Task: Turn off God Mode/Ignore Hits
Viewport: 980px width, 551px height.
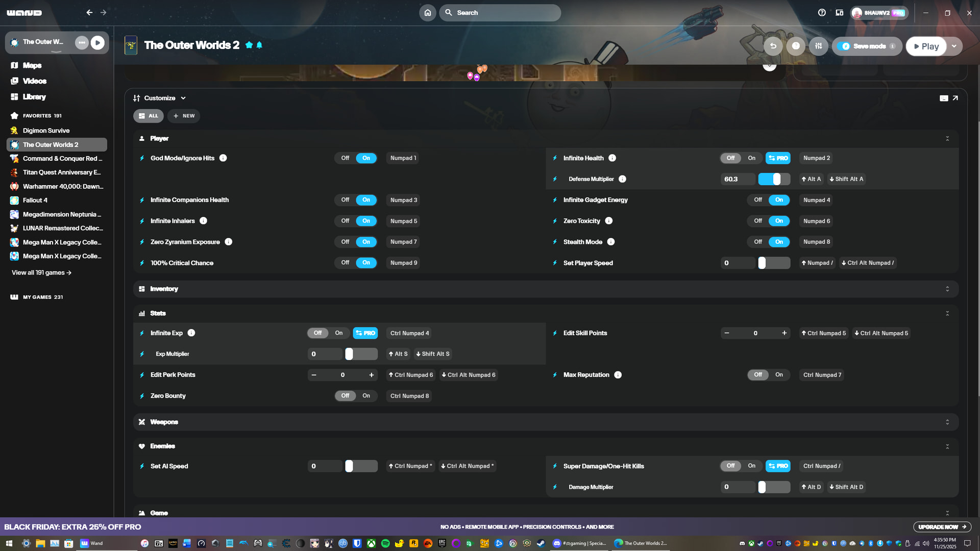Action: [x=346, y=158]
